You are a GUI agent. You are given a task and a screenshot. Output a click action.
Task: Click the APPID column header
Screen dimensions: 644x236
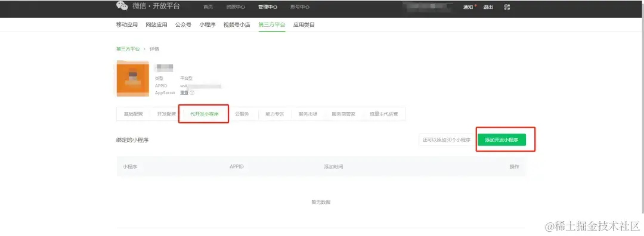[x=237, y=167]
